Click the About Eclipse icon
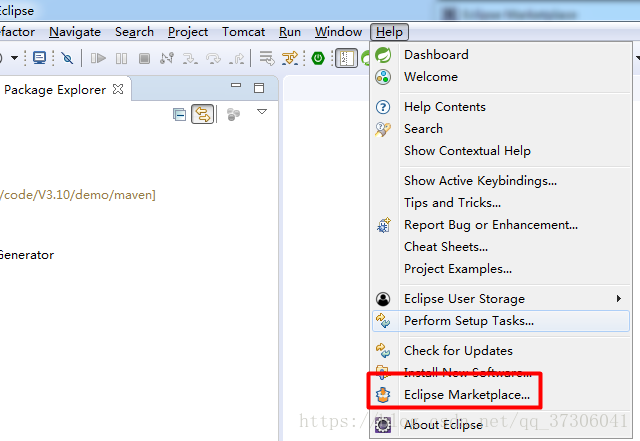This screenshot has height=441, width=640. click(383, 425)
